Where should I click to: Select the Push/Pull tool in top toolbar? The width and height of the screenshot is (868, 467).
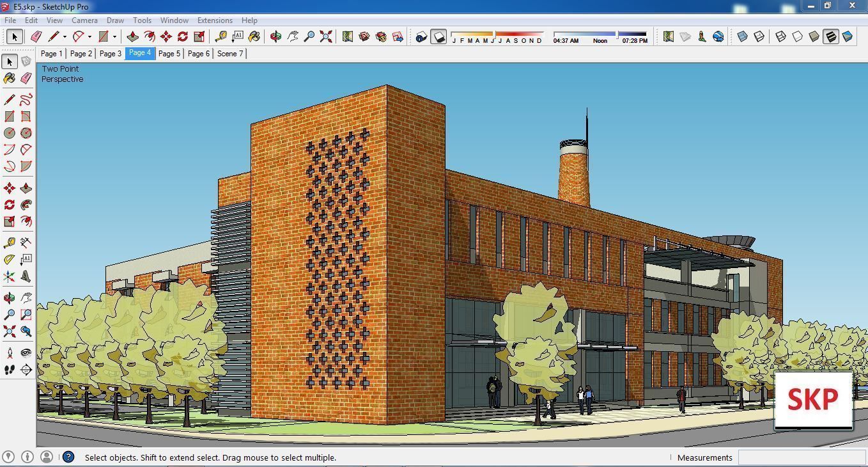click(132, 36)
